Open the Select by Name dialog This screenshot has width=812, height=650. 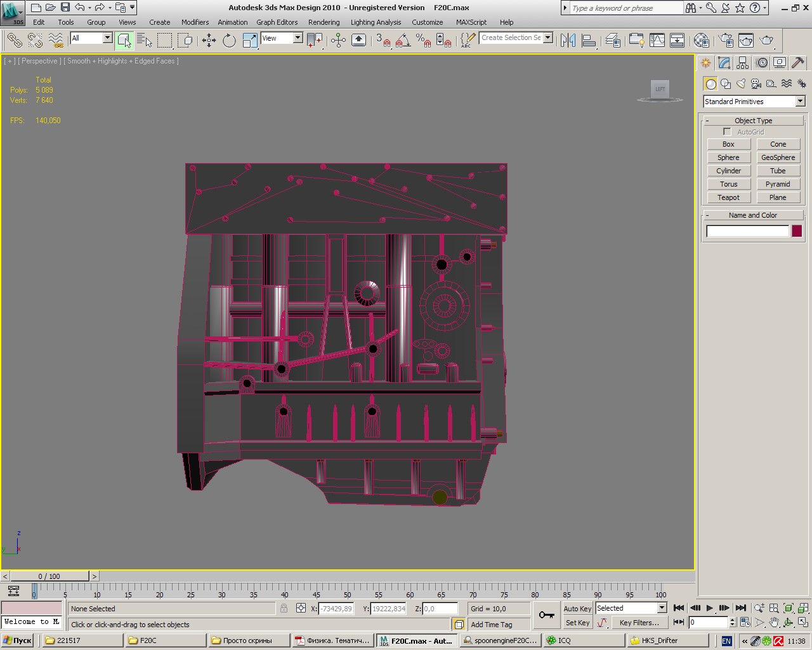(x=145, y=41)
